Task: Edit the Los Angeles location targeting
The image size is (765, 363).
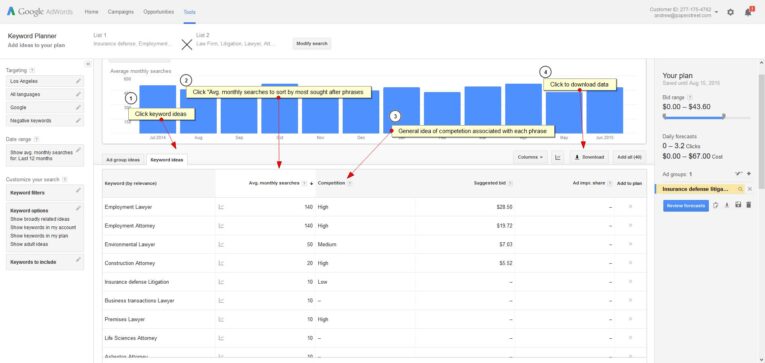Action: (78, 81)
